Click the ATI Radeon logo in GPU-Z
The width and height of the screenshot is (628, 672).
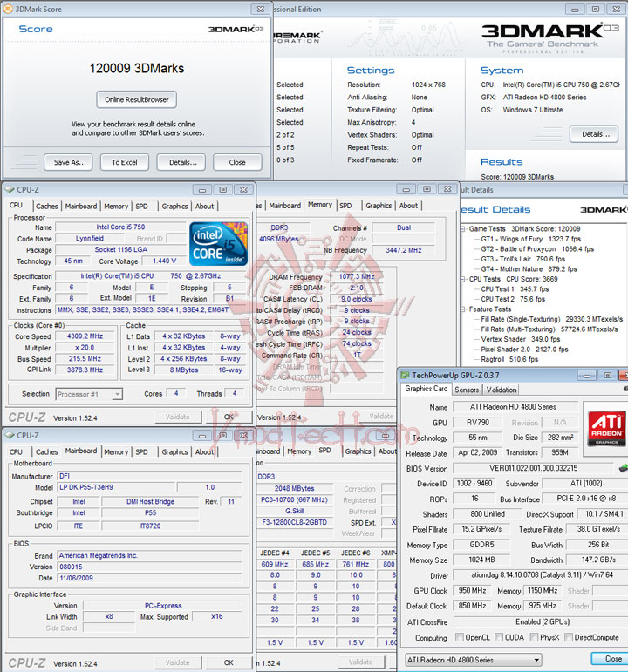point(606,428)
